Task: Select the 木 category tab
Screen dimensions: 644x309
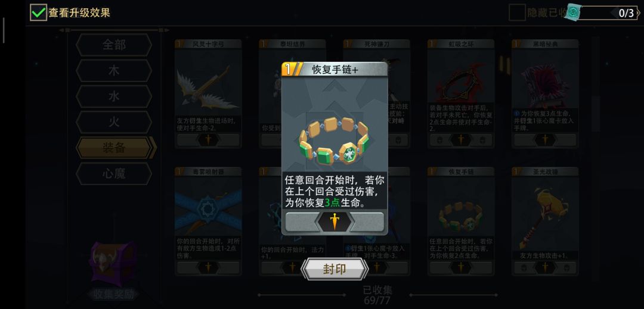Action: click(114, 70)
